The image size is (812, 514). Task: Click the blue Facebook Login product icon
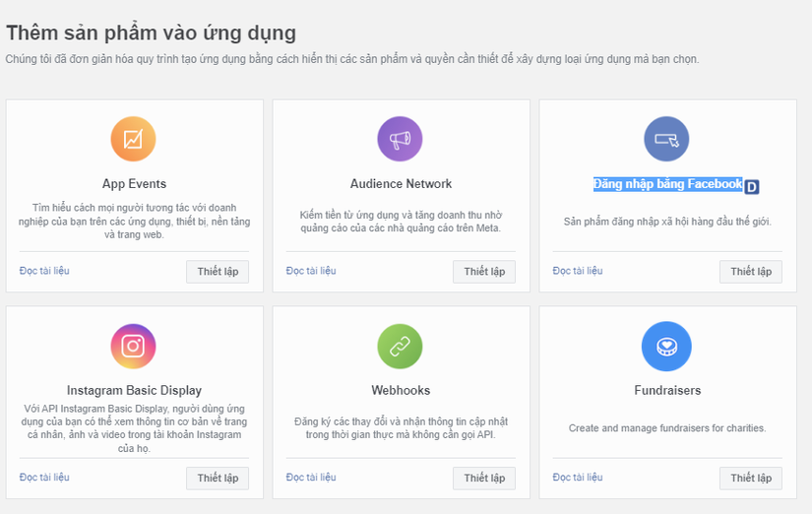(x=666, y=139)
